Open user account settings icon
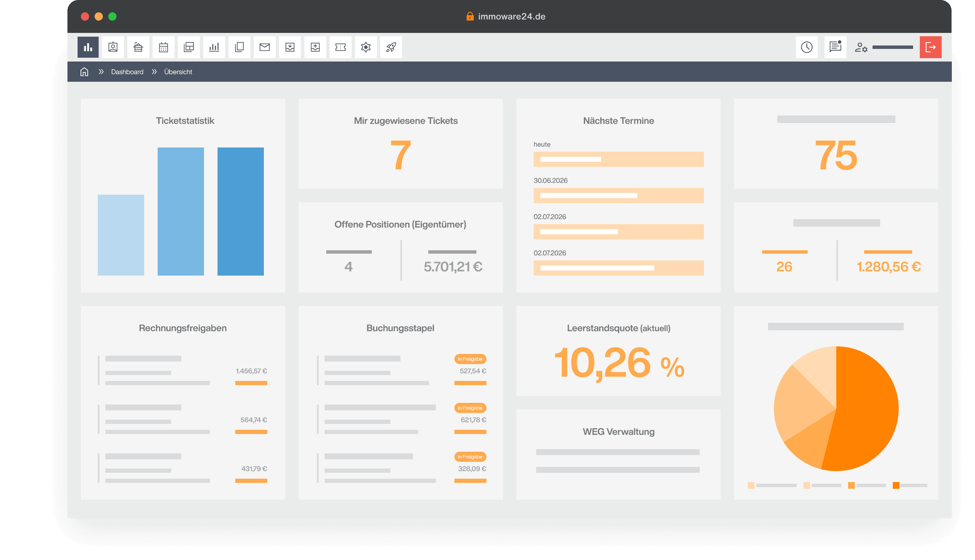Screen dimensions: 975x560 [x=861, y=47]
